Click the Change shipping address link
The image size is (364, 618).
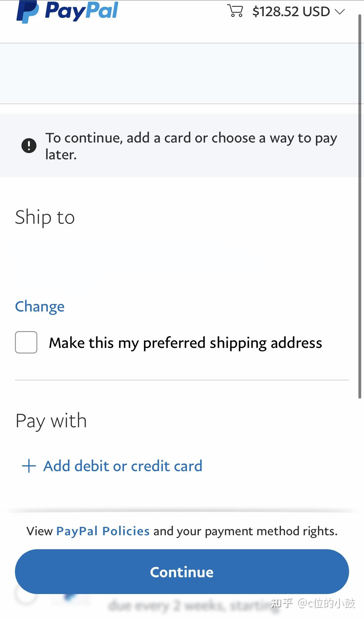click(40, 307)
